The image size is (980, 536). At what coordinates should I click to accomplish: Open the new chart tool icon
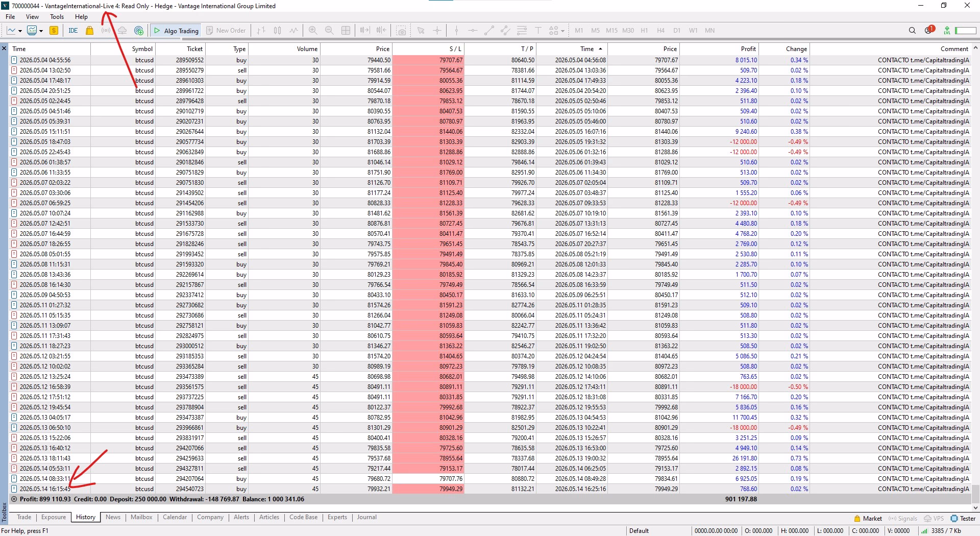pos(11,31)
